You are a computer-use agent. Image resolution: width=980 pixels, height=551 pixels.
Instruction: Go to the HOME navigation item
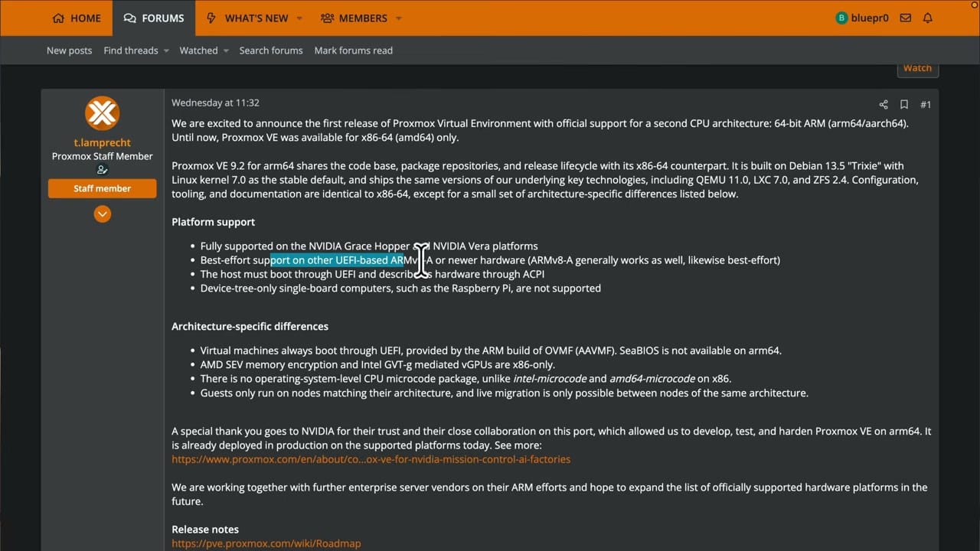tap(77, 18)
